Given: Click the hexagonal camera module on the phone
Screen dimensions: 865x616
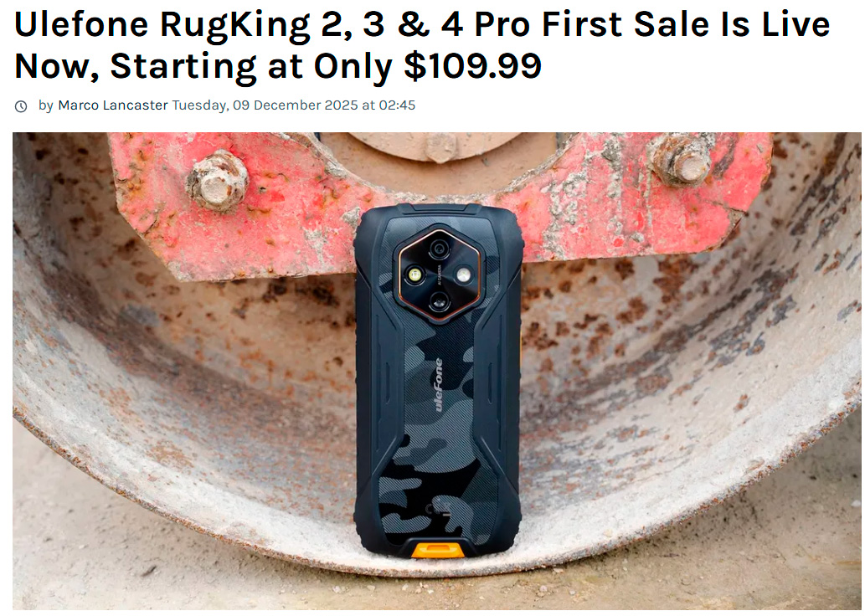Looking at the screenshot, I should pos(439,275).
